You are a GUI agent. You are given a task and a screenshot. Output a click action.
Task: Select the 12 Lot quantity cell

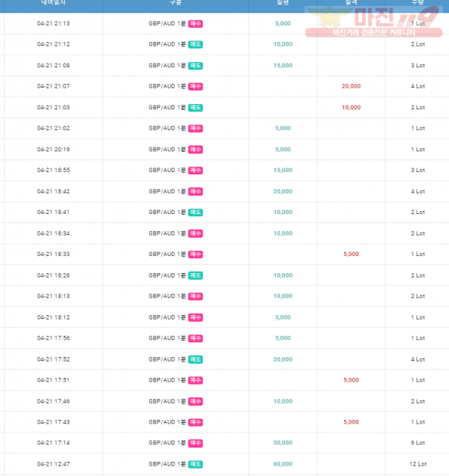click(x=418, y=464)
